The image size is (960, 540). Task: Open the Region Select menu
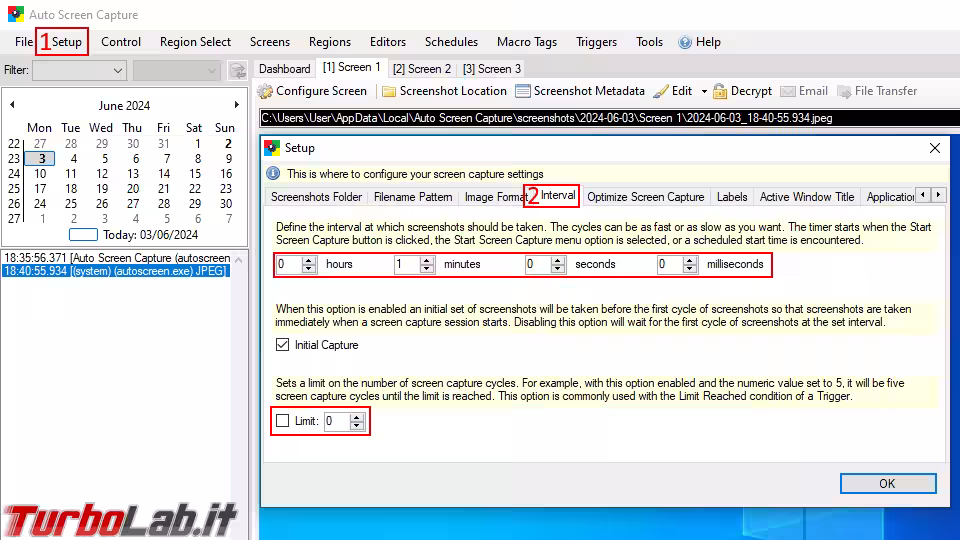coord(195,42)
